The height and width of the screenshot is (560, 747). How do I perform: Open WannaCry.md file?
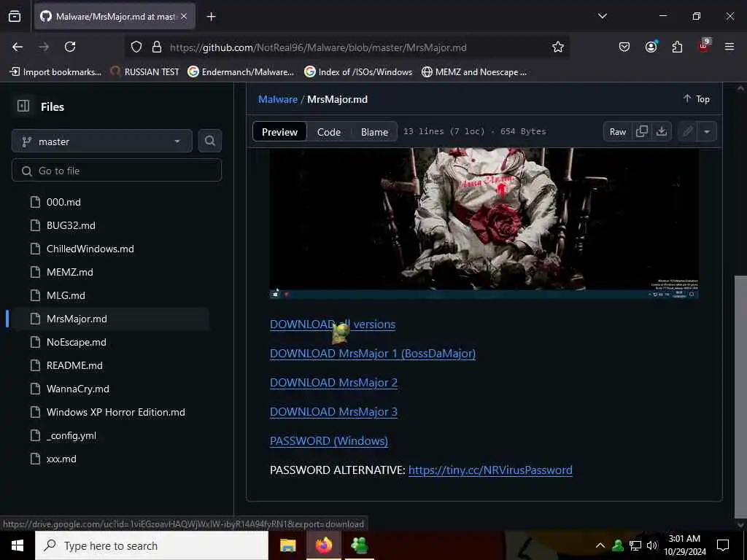click(x=77, y=389)
